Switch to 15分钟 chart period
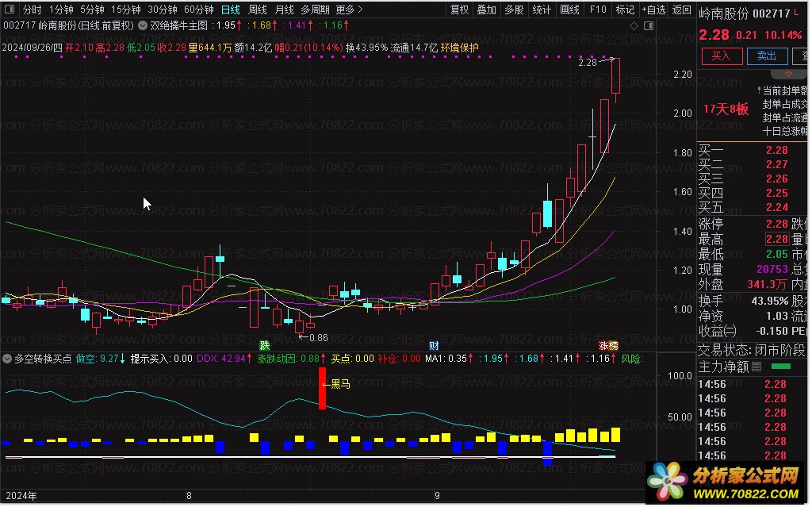 [x=126, y=10]
